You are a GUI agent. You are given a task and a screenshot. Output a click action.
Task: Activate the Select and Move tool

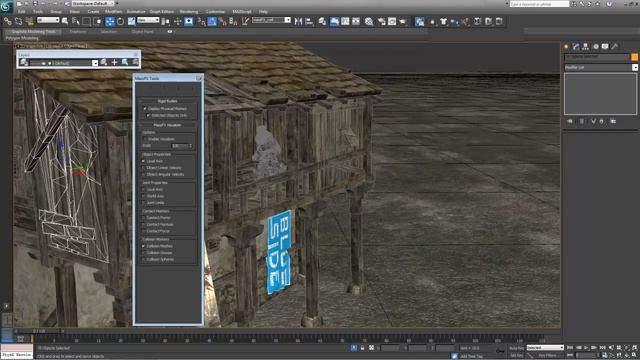coord(110,21)
